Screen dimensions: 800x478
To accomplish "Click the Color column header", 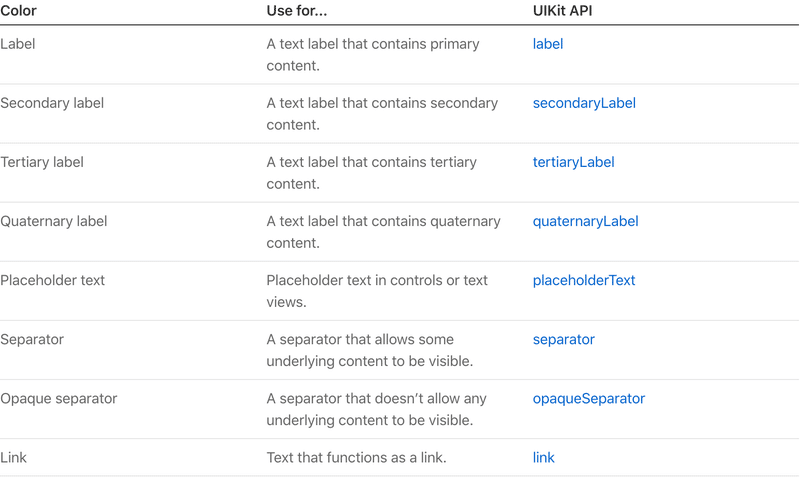I will coord(18,11).
